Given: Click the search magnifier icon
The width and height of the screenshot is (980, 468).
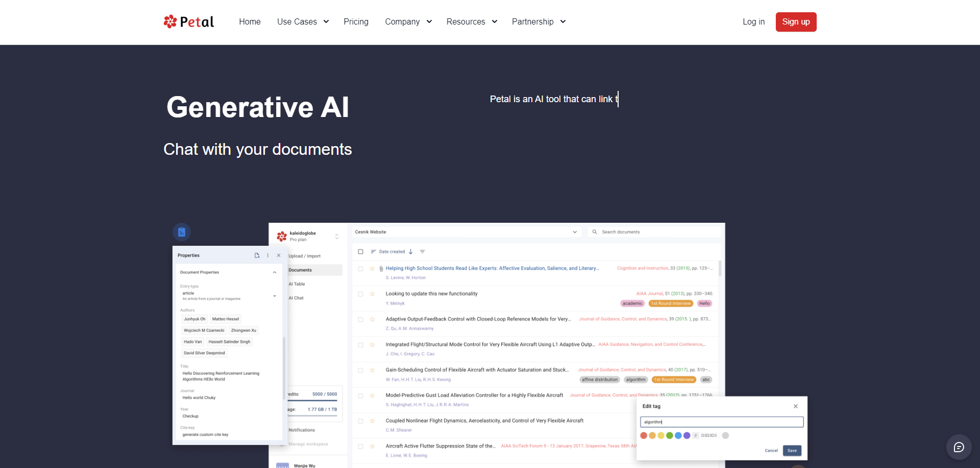Looking at the screenshot, I should [595, 232].
